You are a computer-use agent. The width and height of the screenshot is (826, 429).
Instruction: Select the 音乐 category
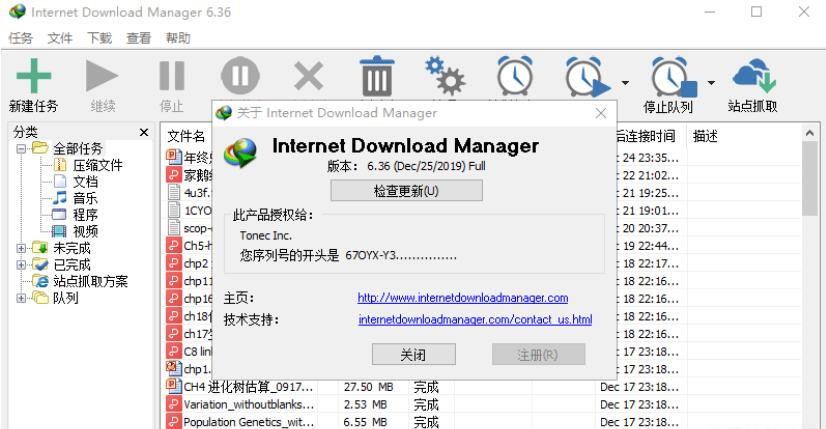[85, 198]
